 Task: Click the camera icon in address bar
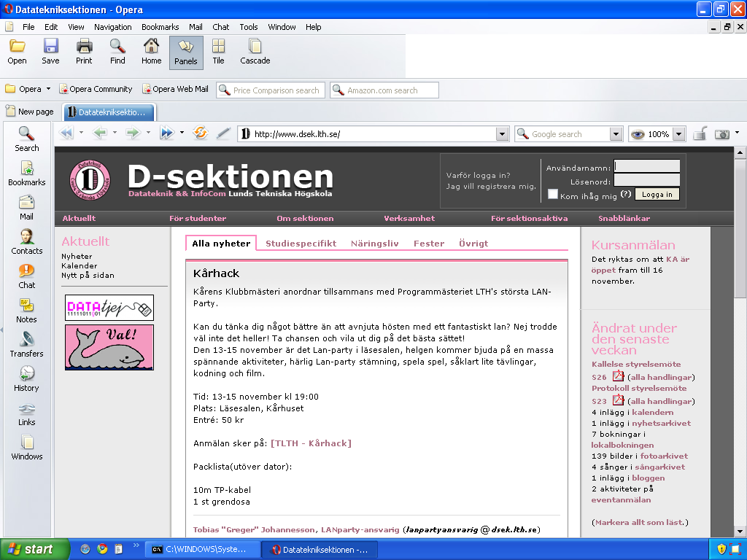point(721,134)
